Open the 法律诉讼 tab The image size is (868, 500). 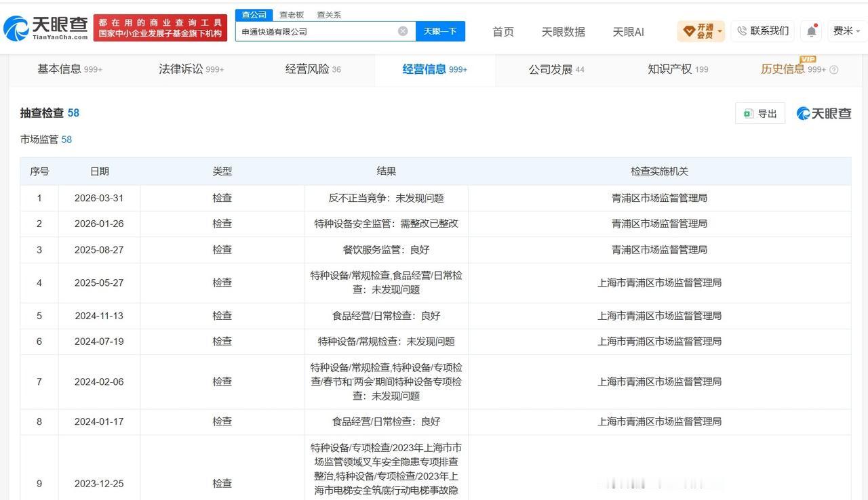[x=191, y=69]
